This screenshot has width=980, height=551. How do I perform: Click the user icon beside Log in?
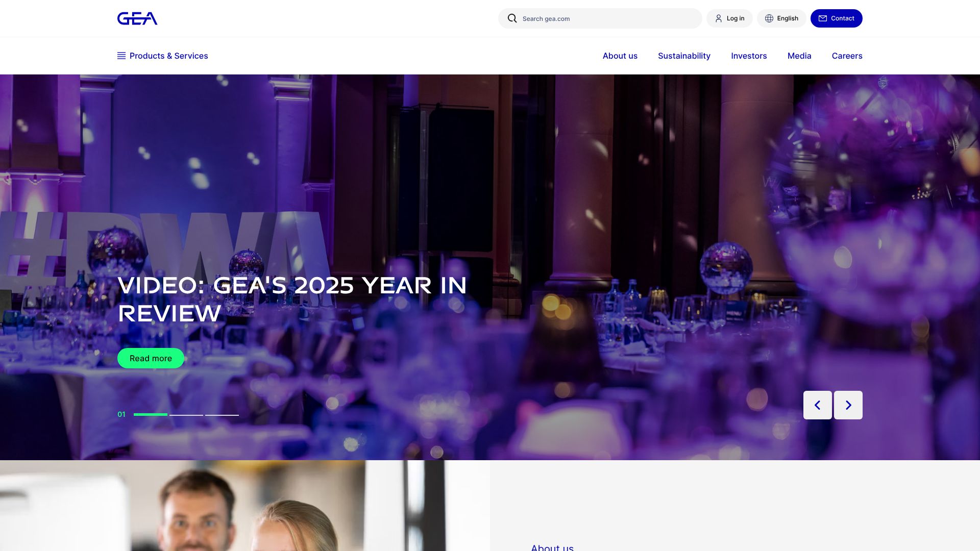pyautogui.click(x=719, y=18)
